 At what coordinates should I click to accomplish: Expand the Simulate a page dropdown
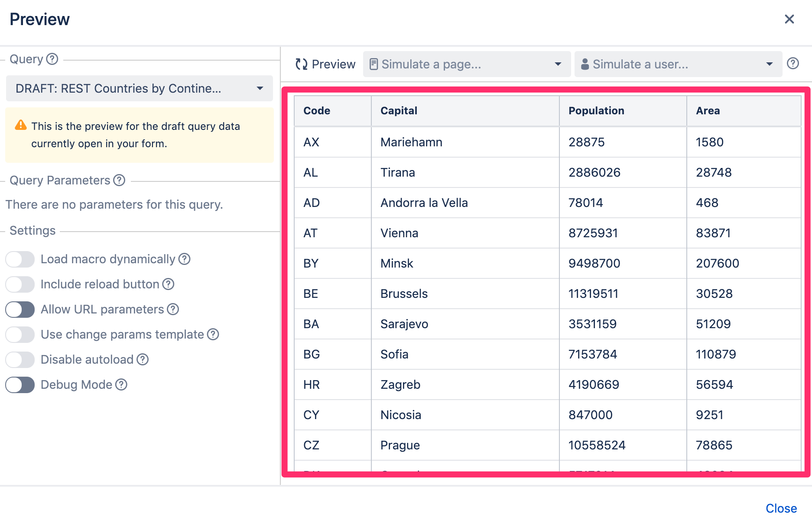(466, 64)
